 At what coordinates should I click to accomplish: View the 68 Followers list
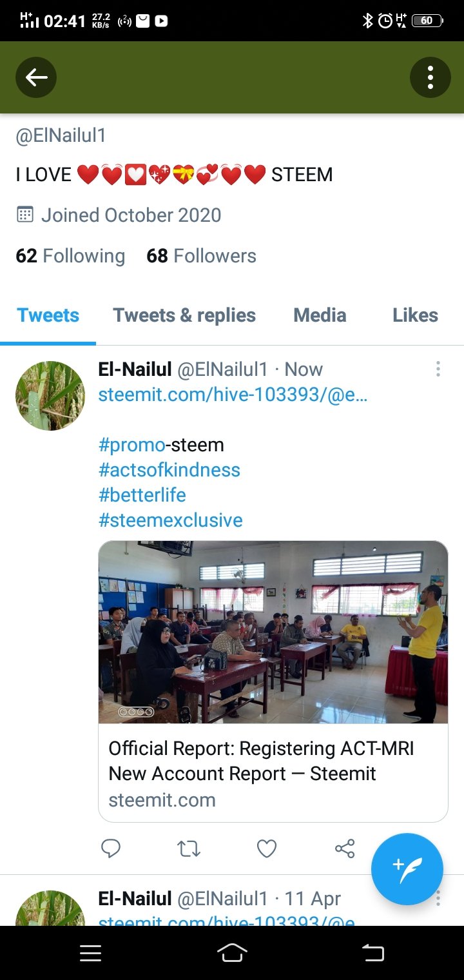click(x=201, y=256)
